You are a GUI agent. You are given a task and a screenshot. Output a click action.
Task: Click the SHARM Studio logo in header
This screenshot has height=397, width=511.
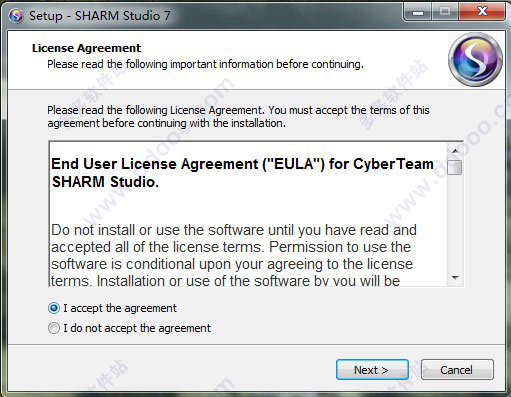475,60
